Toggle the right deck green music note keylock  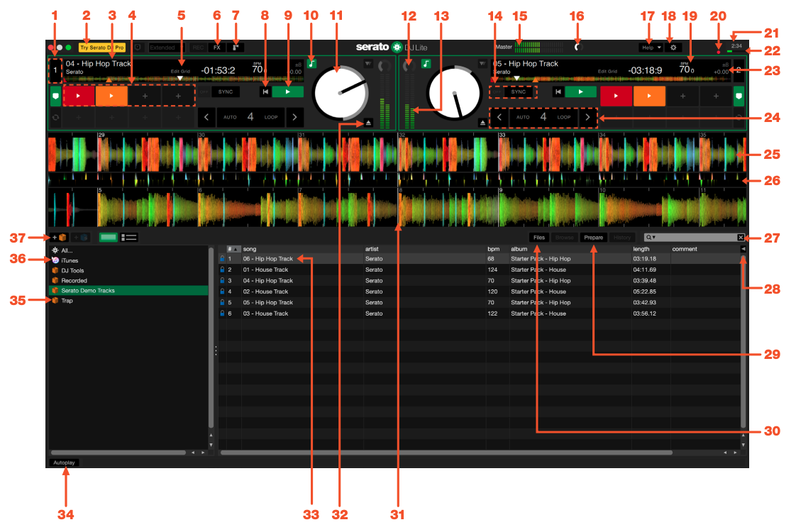(426, 63)
